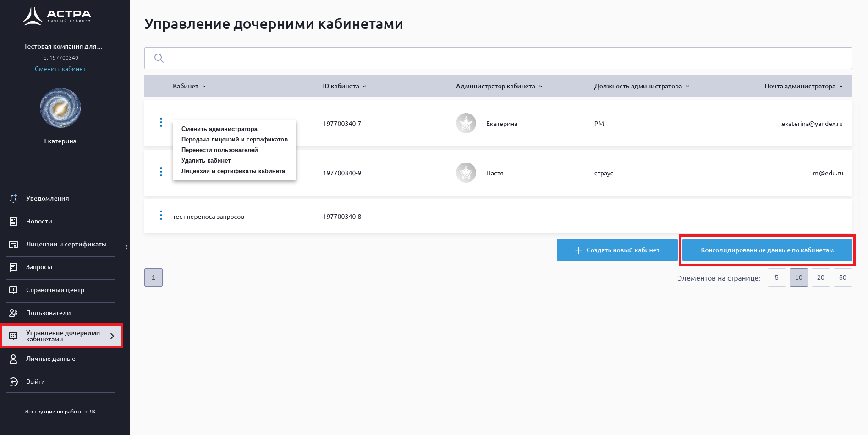This screenshot has width=868, height=435.
Task: Click the Logout (Выйти) icon
Action: (13, 382)
